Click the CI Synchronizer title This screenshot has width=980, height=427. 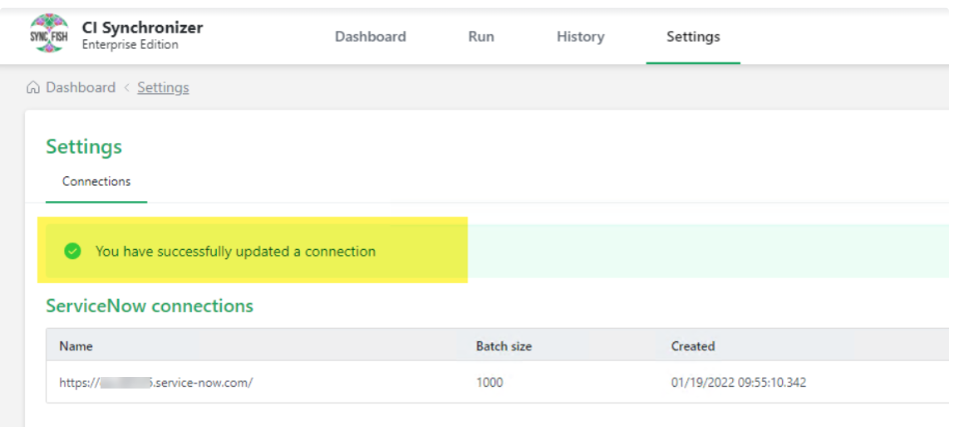point(143,28)
